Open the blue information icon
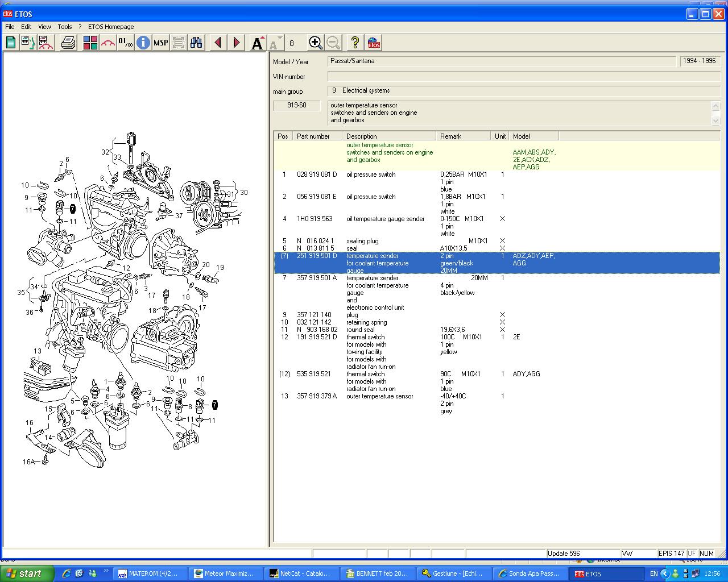This screenshot has width=728, height=582. pos(143,43)
